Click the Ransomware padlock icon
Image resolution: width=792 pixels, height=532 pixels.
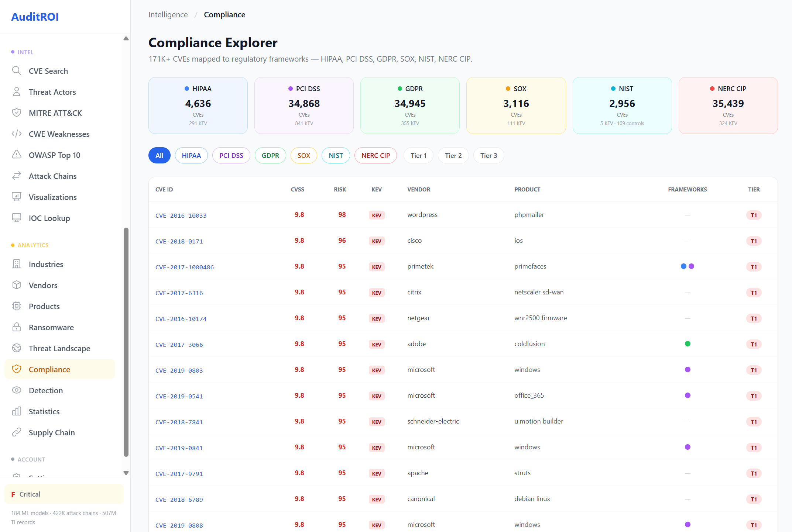17,327
